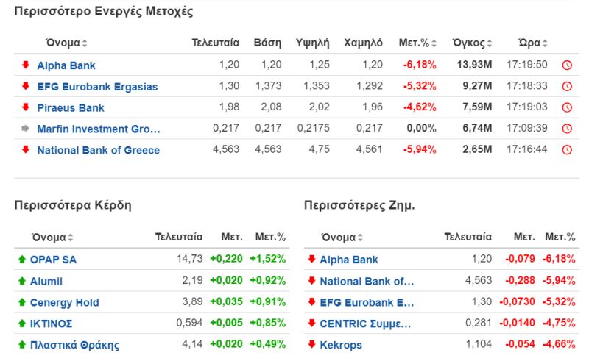Sort losers table by Όνομα header
This screenshot has width=589, height=364.
point(342,238)
